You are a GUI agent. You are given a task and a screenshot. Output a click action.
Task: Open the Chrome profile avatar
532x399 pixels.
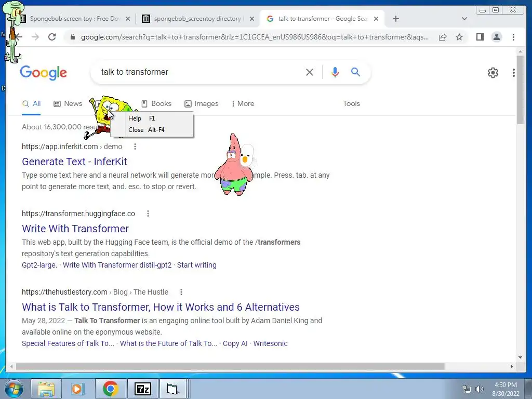pyautogui.click(x=496, y=37)
